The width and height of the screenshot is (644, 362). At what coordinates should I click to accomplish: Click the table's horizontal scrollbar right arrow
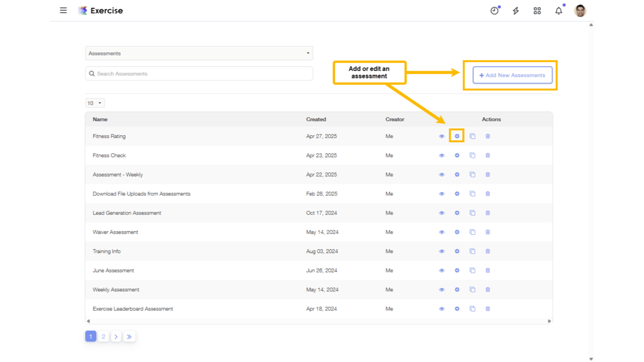click(549, 321)
